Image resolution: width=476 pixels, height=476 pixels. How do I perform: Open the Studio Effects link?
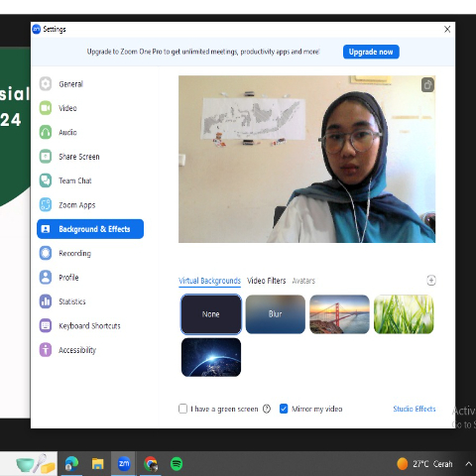[415, 409]
